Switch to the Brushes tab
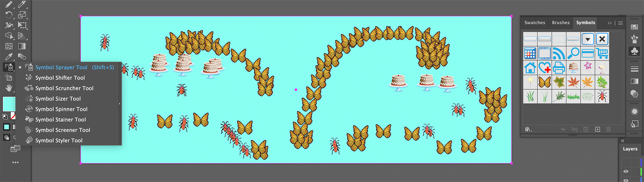Screen dimensions: 644x182 coord(561,23)
